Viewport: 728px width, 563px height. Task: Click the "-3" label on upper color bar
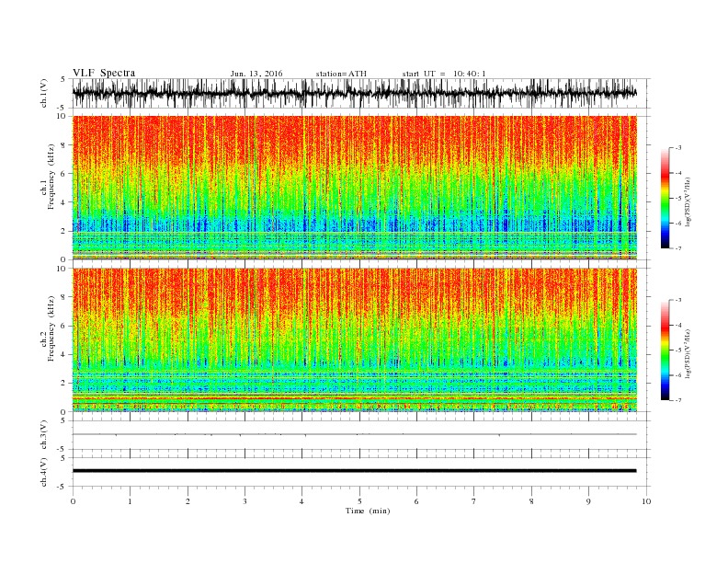pyautogui.click(x=677, y=148)
